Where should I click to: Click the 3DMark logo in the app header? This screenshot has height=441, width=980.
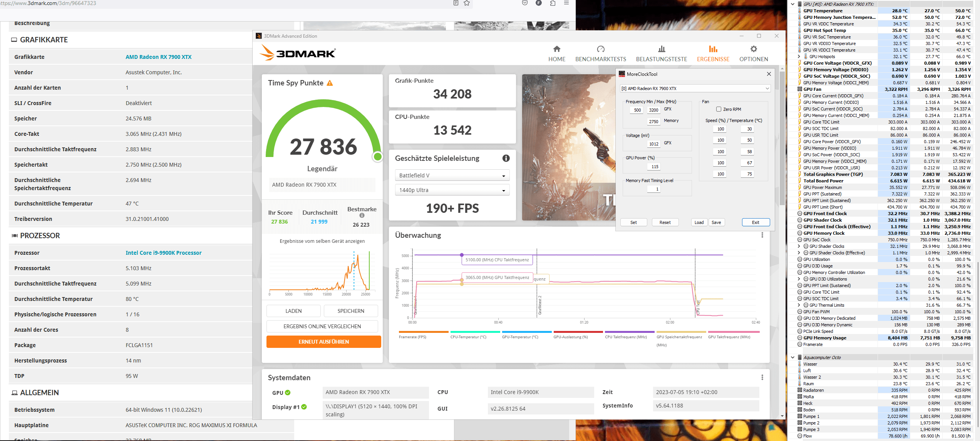point(298,53)
